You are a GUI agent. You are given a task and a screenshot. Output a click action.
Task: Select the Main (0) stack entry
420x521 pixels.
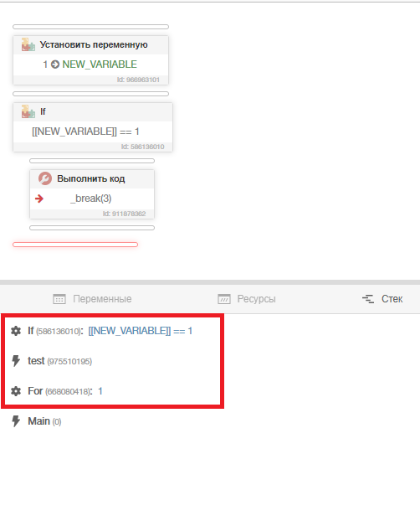click(44, 421)
